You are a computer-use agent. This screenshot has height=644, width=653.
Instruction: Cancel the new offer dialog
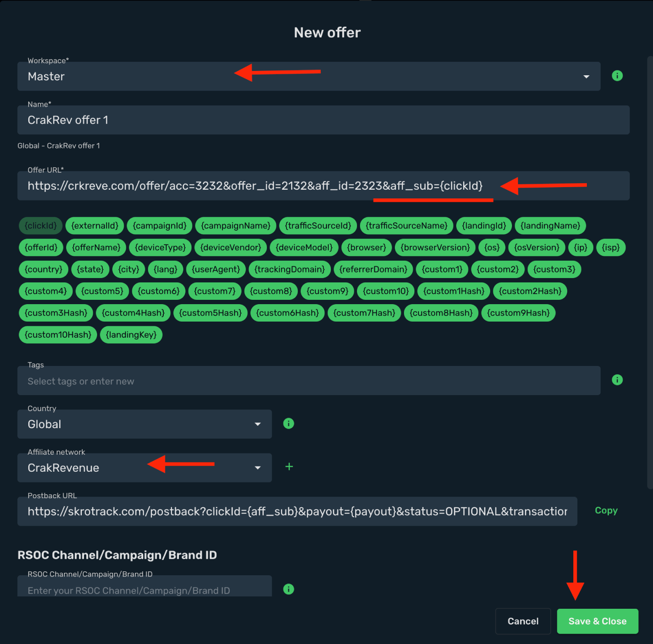(x=523, y=621)
